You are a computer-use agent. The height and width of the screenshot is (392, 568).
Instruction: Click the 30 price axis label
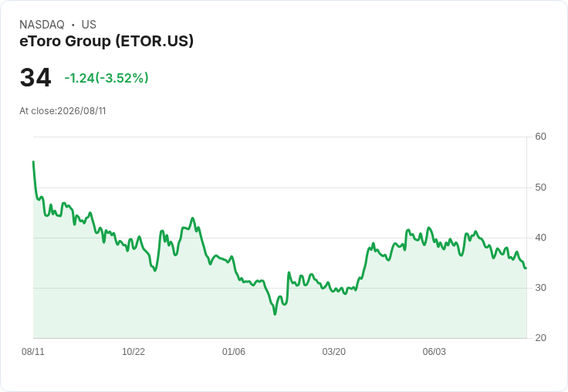(x=540, y=288)
